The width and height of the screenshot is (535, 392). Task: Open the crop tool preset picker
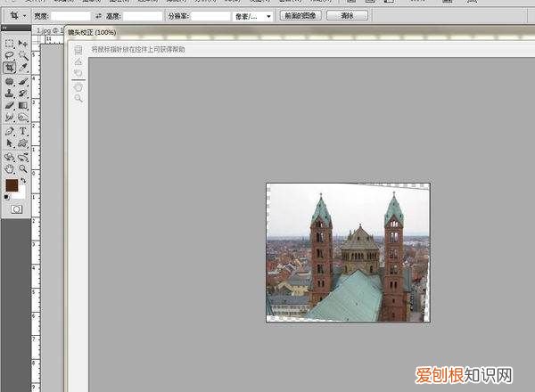pos(17,16)
